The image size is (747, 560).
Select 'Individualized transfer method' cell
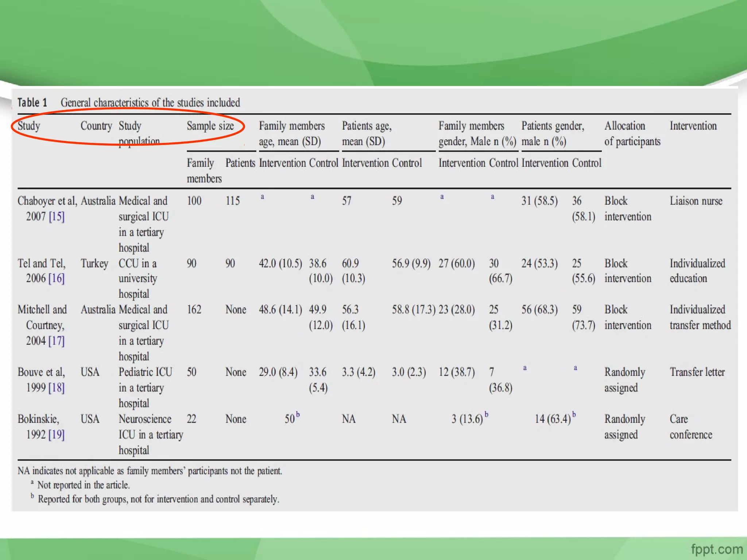pyautogui.click(x=700, y=317)
